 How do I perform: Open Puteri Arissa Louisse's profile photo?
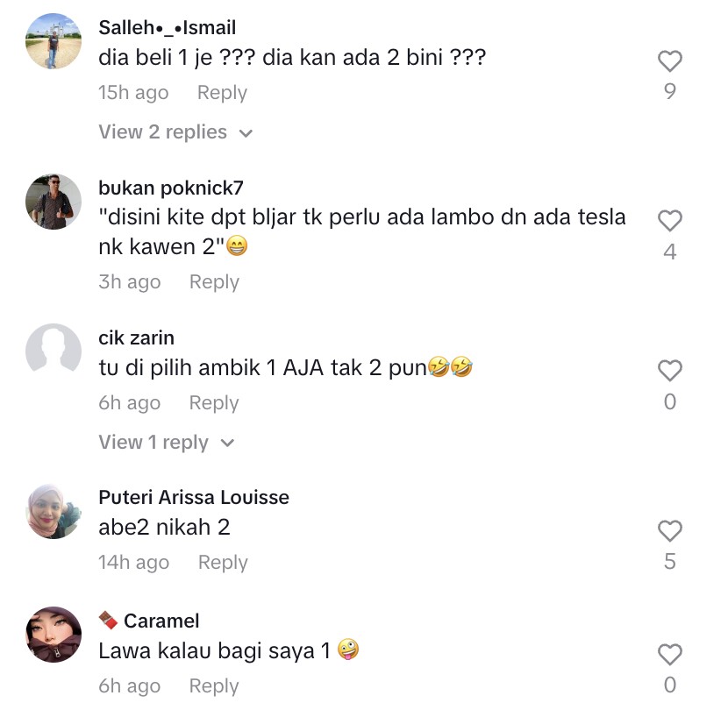54,511
